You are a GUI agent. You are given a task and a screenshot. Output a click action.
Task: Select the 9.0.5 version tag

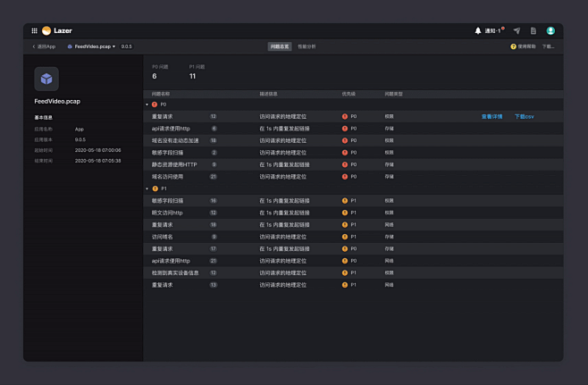click(x=127, y=46)
